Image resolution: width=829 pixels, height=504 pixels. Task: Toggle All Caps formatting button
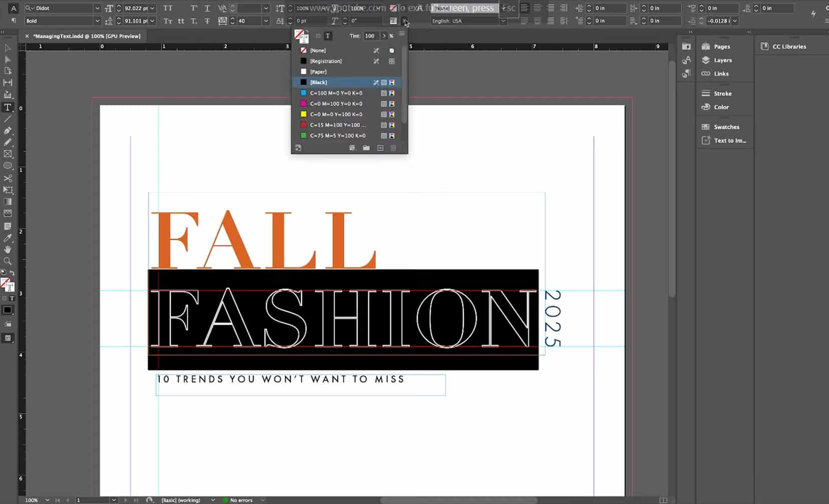(168, 9)
